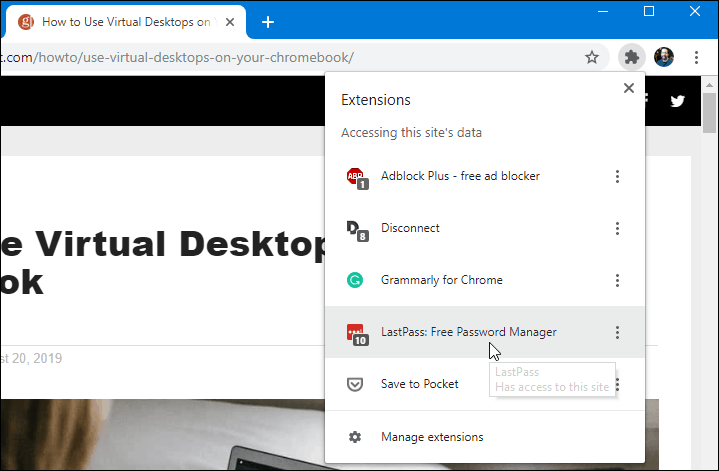The height and width of the screenshot is (471, 719).
Task: Open the Chrome three-dot main menu
Action: (x=697, y=57)
